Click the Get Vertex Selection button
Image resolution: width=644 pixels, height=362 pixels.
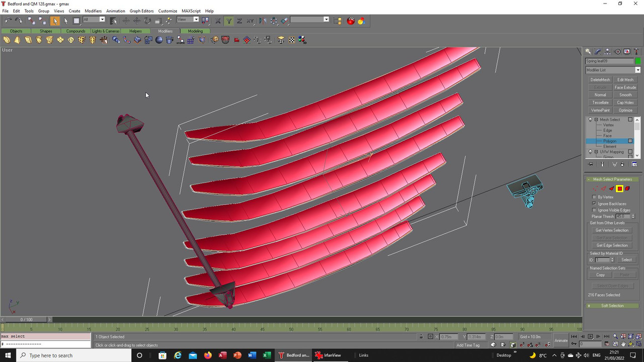pyautogui.click(x=612, y=230)
